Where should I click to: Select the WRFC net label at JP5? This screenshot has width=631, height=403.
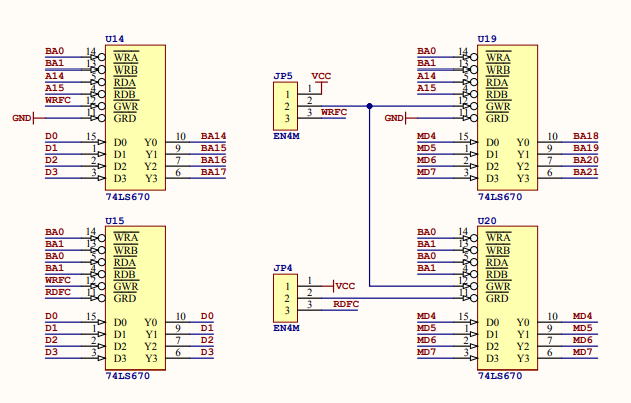point(334,112)
